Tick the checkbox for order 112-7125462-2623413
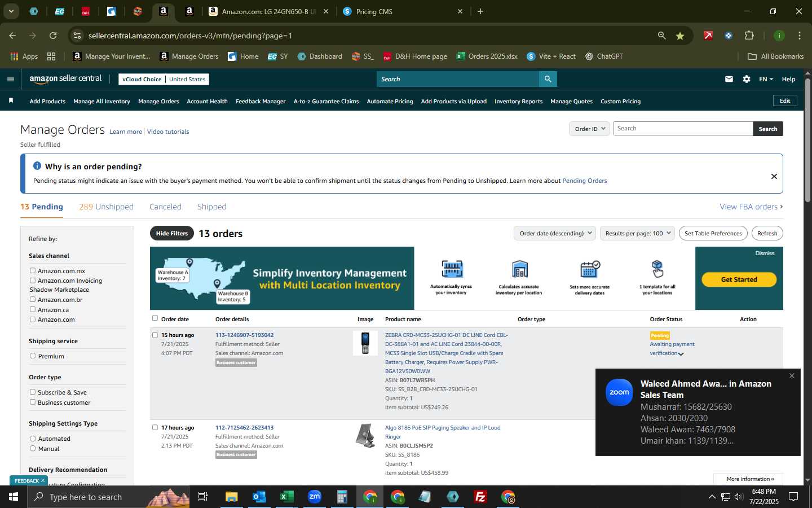Viewport: 812px width, 508px height. [x=155, y=428]
